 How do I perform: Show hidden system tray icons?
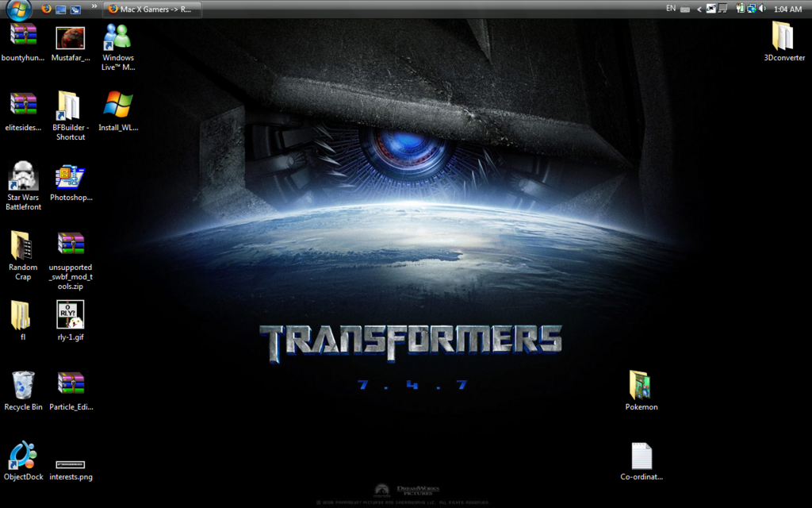[x=699, y=9]
